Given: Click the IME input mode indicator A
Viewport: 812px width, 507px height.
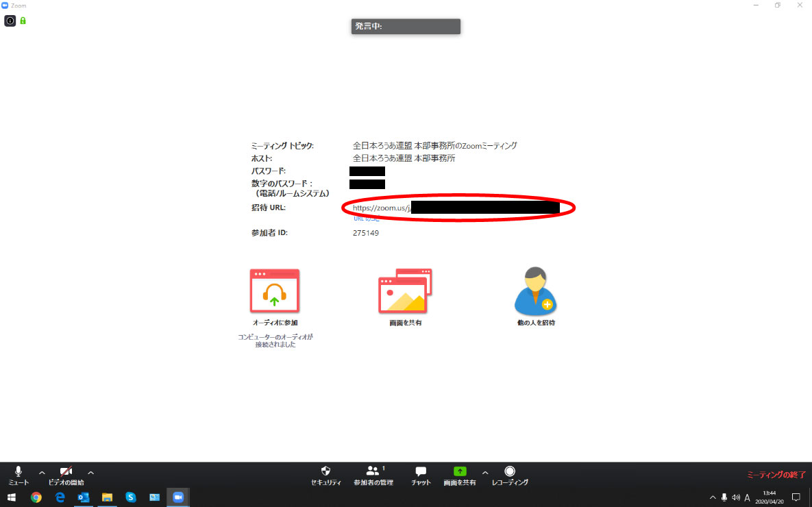Looking at the screenshot, I should pyautogui.click(x=748, y=497).
